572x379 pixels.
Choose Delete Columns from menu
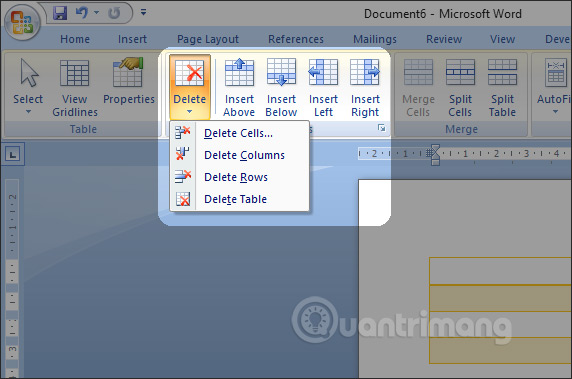pyautogui.click(x=240, y=155)
